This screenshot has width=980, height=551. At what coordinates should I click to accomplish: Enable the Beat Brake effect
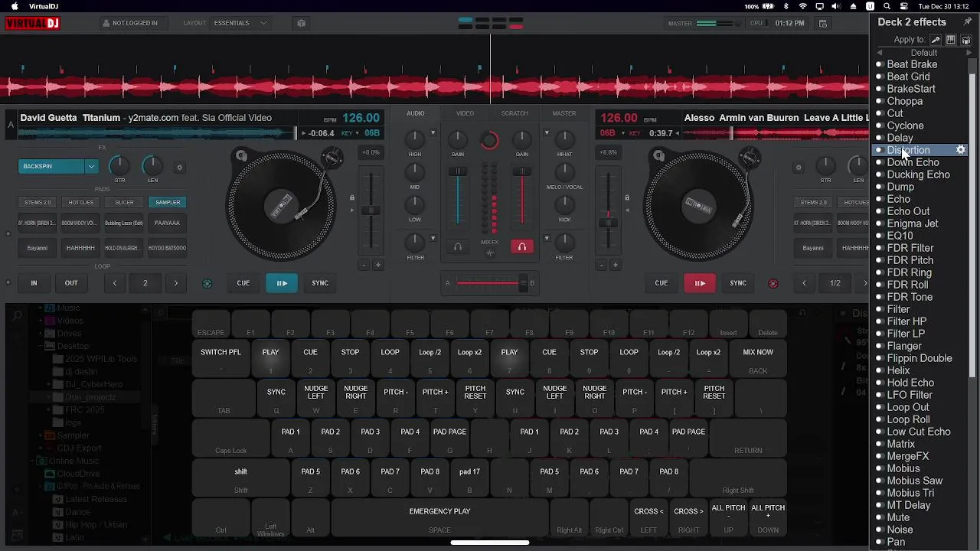[879, 64]
